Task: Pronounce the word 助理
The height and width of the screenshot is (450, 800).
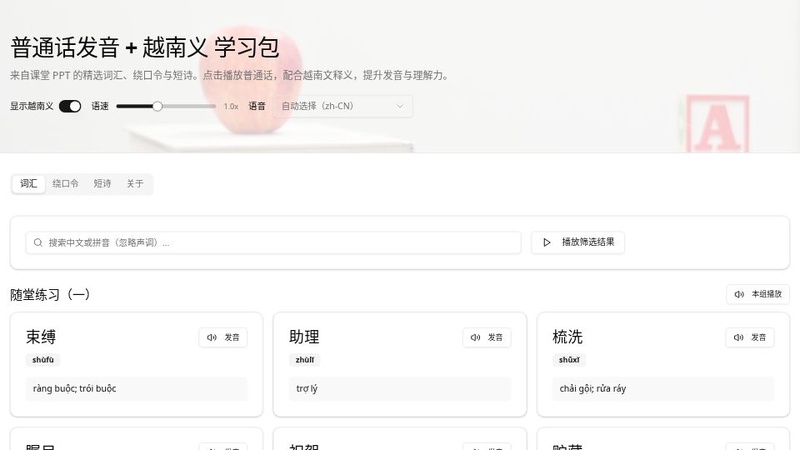Action: click(487, 337)
